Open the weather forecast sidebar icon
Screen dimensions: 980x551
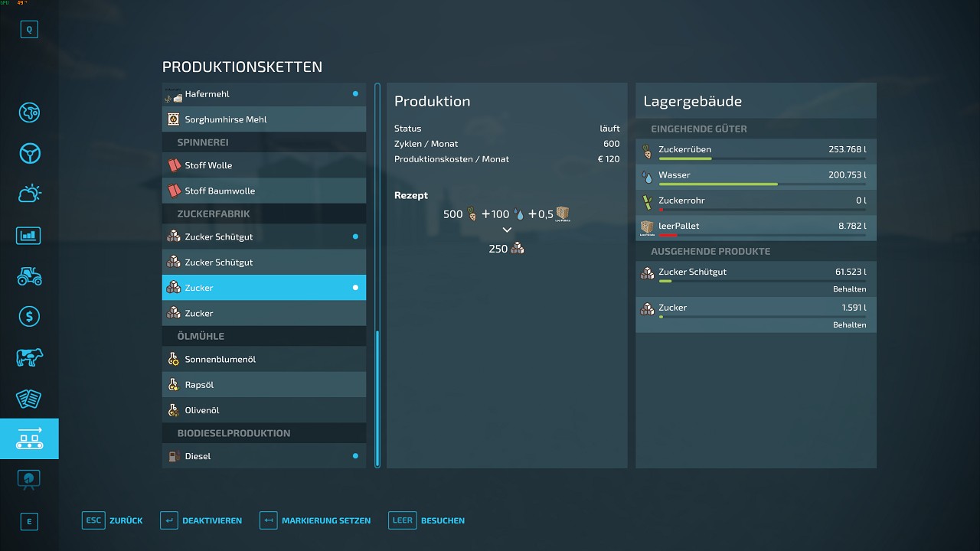29,194
